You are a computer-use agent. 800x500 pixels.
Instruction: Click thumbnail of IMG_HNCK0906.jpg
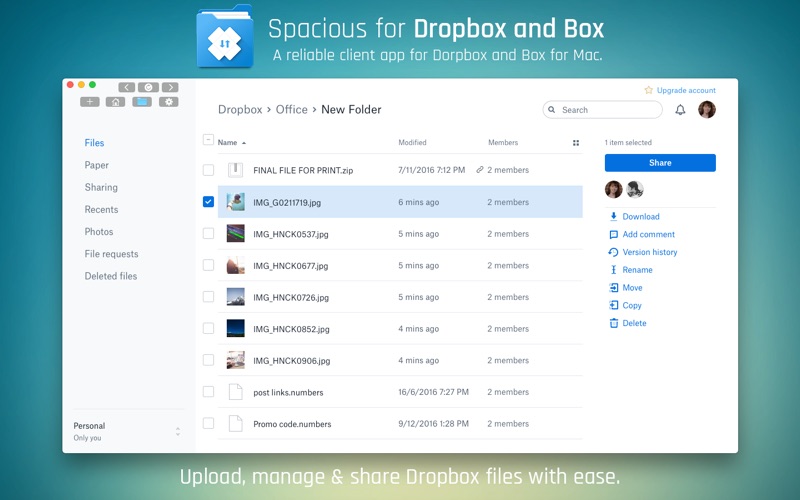pyautogui.click(x=235, y=360)
